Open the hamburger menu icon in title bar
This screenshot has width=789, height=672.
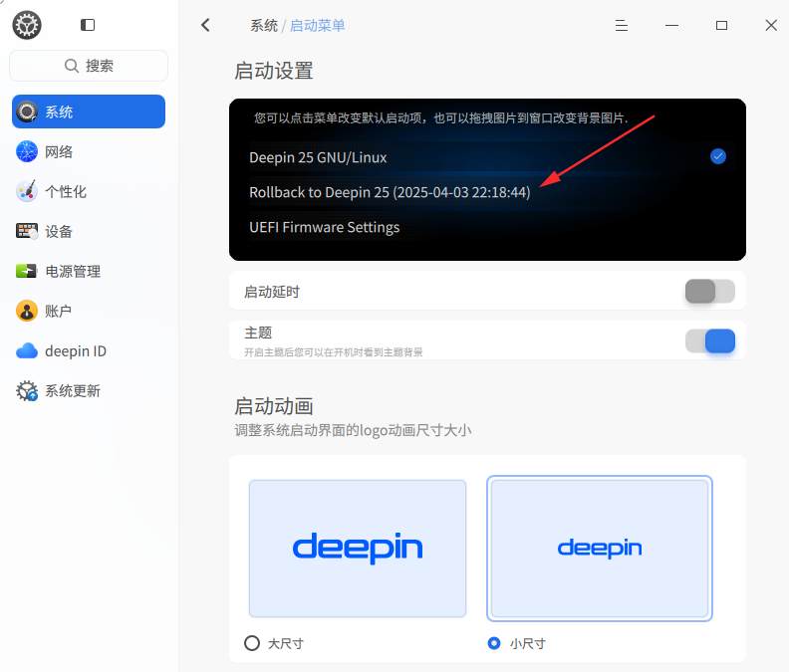pyautogui.click(x=622, y=25)
